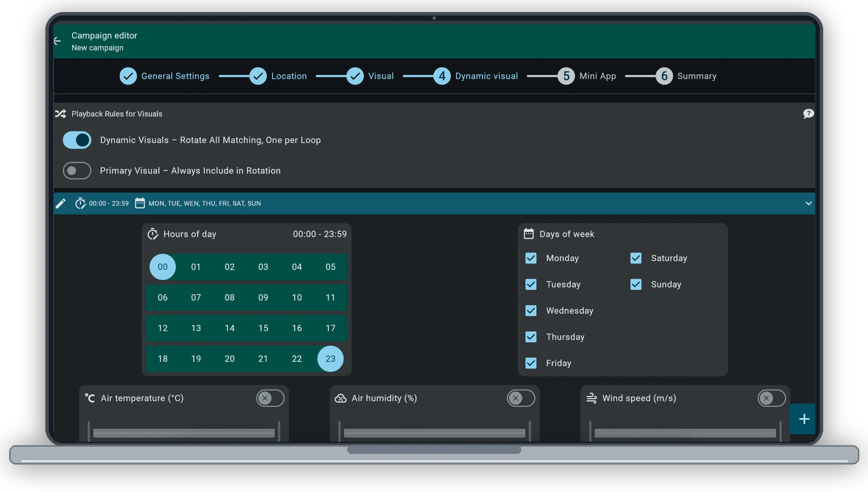Select hour 09 in hours grid
This screenshot has height=492, width=868.
pyautogui.click(x=263, y=298)
